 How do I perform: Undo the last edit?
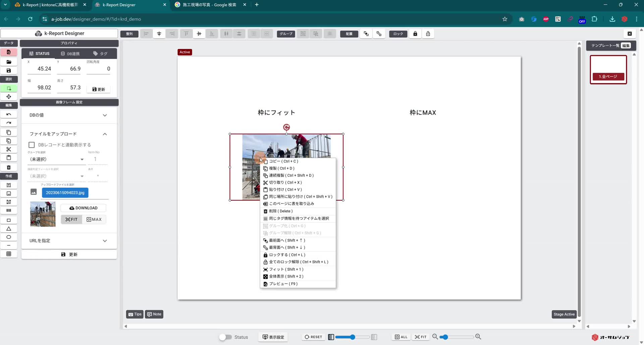(9, 114)
